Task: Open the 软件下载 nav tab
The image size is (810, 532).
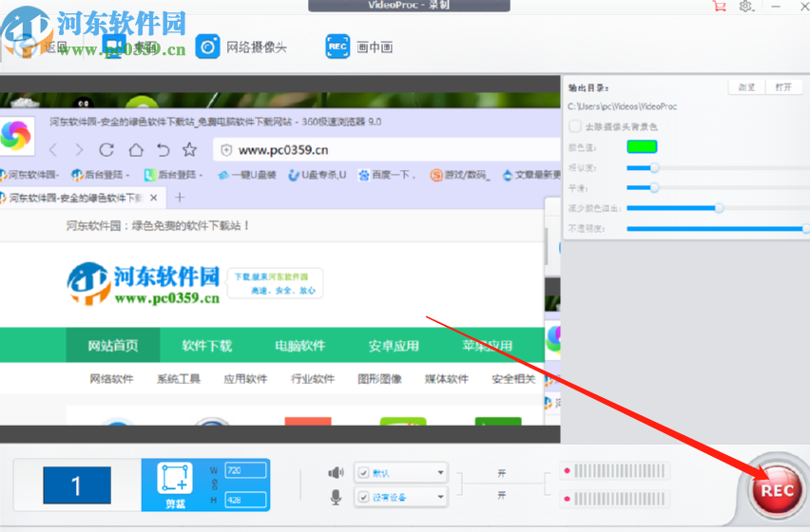Action: (206, 345)
